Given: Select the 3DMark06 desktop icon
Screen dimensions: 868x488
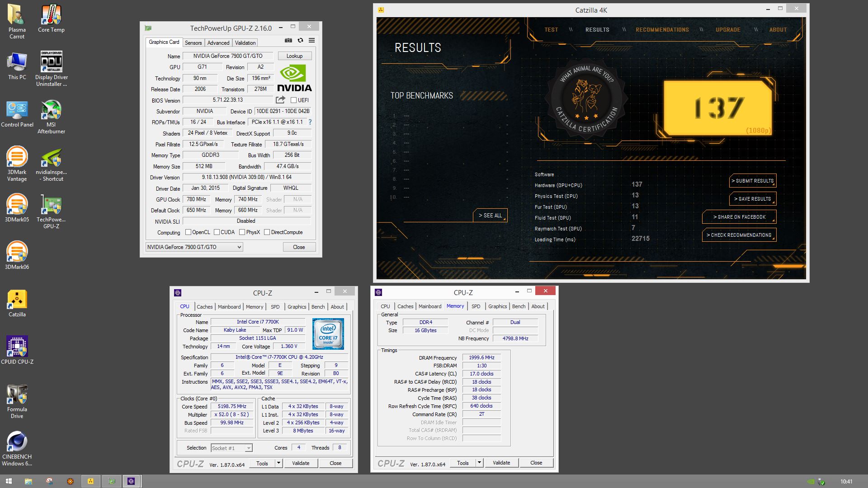Looking at the screenshot, I should tap(17, 255).
